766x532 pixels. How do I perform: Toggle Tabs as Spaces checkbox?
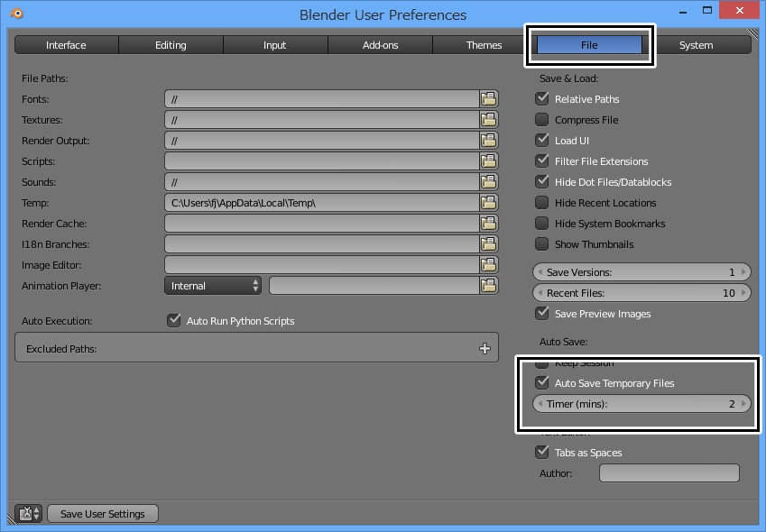pos(541,452)
